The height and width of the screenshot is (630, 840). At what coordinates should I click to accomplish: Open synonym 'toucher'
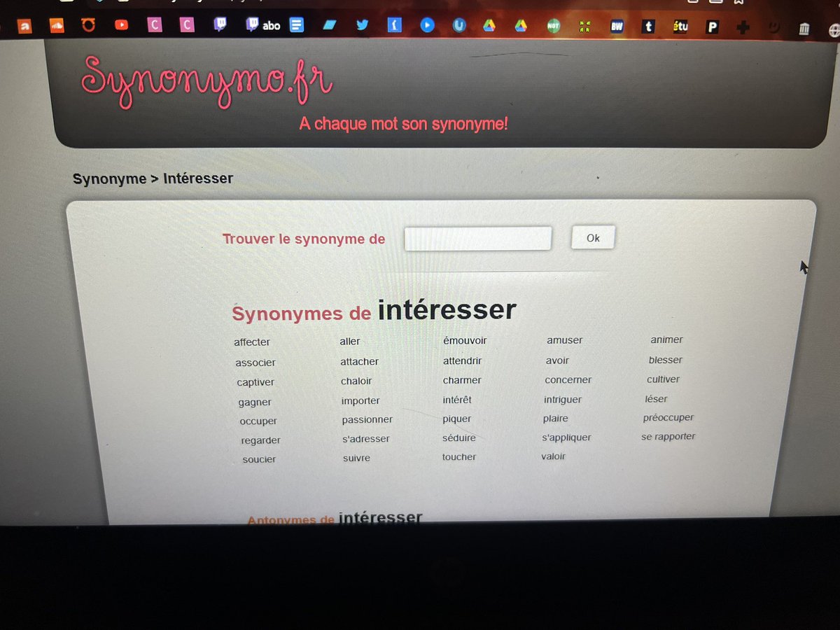pyautogui.click(x=459, y=457)
